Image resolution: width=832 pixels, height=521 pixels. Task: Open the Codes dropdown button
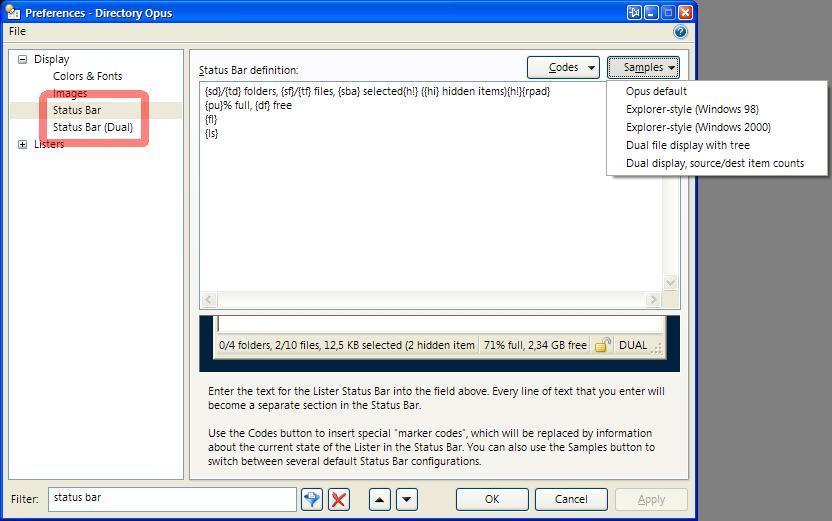[563, 67]
